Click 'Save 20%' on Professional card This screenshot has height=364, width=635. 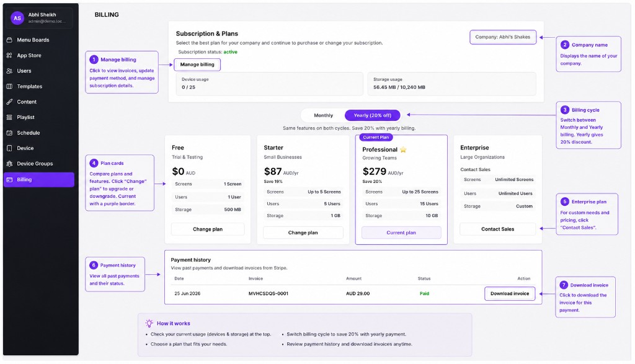pos(372,182)
